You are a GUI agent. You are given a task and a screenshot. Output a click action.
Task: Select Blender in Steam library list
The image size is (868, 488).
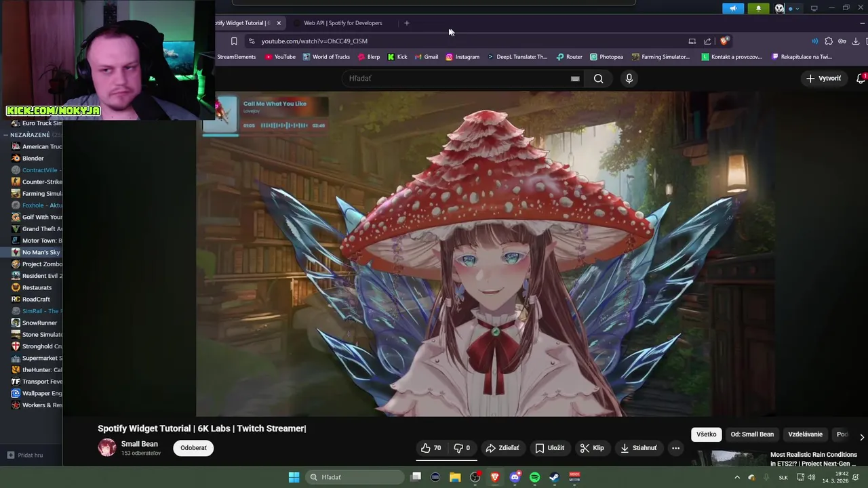click(x=31, y=158)
